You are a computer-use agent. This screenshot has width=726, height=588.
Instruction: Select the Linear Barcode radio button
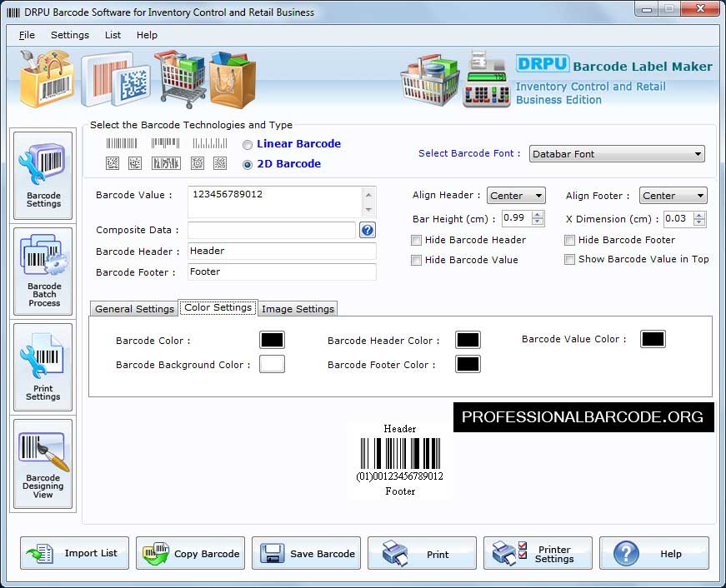(248, 145)
